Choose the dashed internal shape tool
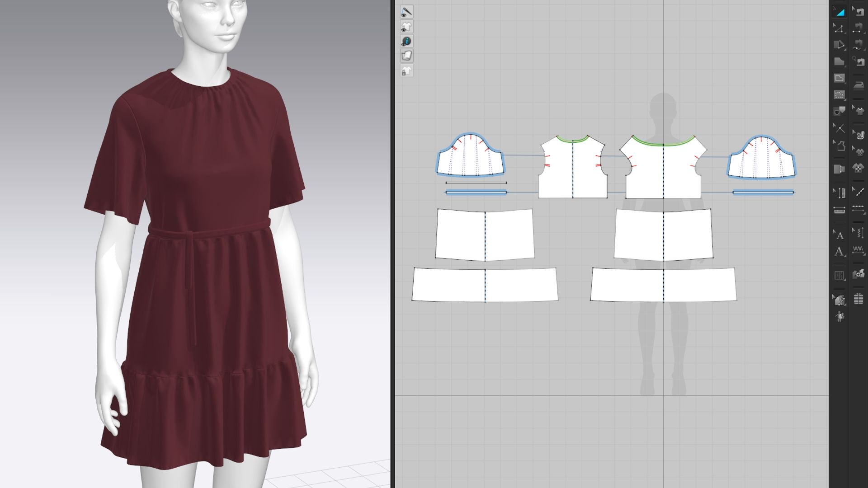The width and height of the screenshot is (868, 488). point(839,95)
